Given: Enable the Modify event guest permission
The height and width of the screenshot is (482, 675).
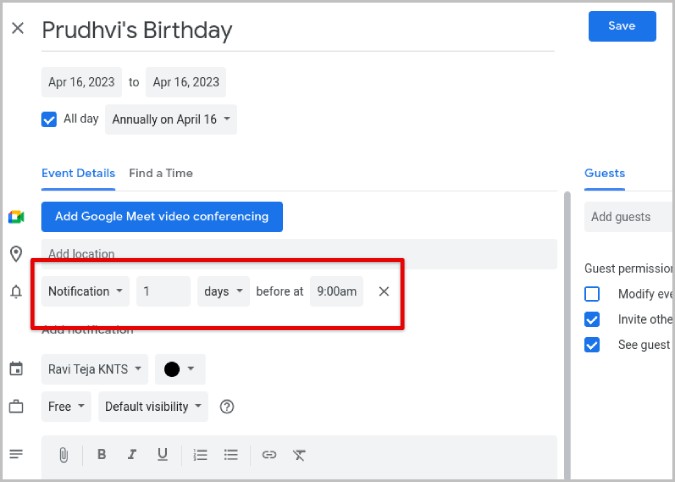Looking at the screenshot, I should [x=592, y=294].
